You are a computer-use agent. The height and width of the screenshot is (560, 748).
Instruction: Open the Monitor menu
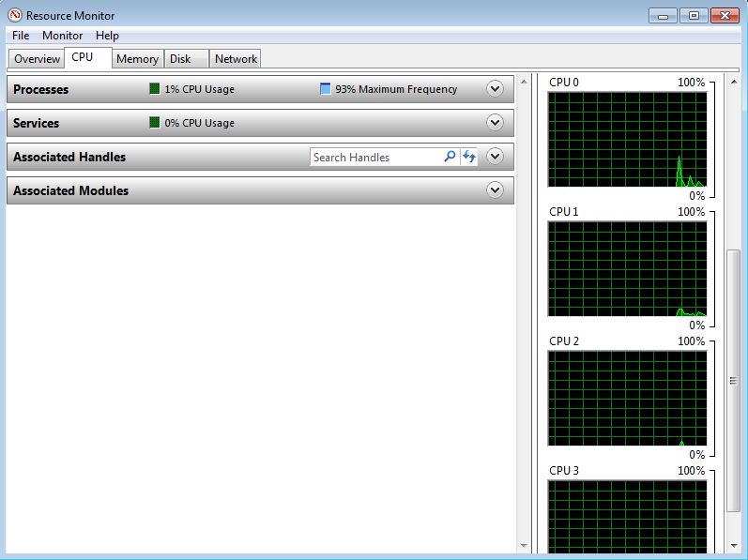click(63, 36)
